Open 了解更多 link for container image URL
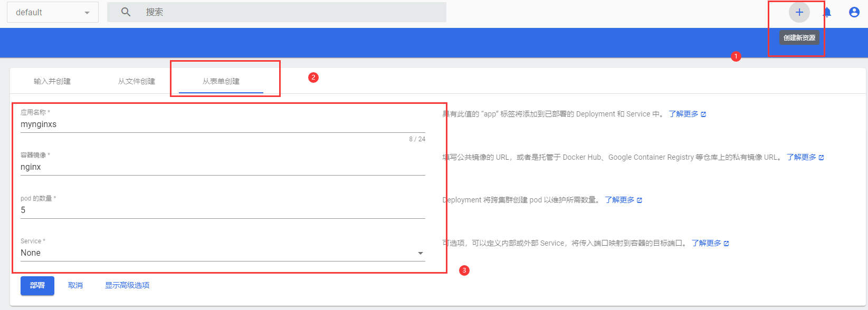 coord(805,157)
